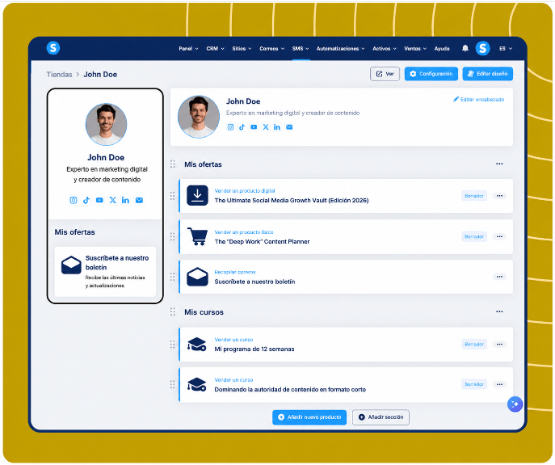Grab drag handle of 12 semanas course row

point(172,344)
